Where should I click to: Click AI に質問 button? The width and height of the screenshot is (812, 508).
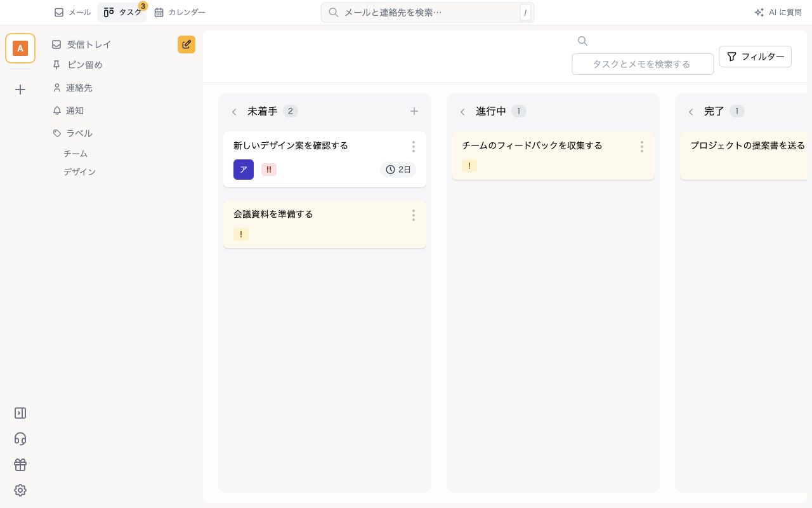(778, 12)
